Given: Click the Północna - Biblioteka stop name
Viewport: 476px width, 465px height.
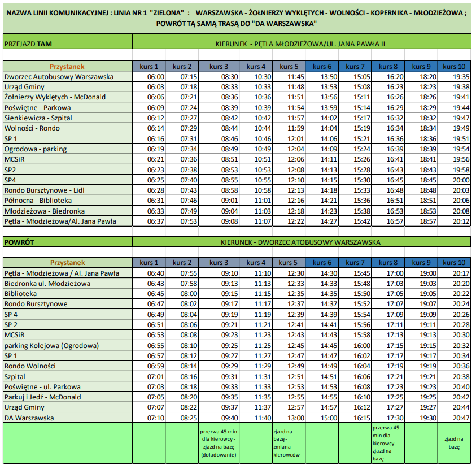Looking at the screenshot, I should 38,201.
